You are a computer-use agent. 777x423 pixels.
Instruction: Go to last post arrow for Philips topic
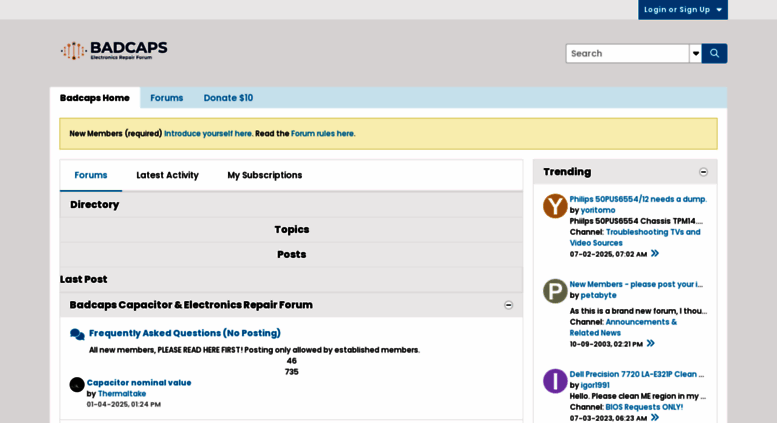(x=655, y=254)
